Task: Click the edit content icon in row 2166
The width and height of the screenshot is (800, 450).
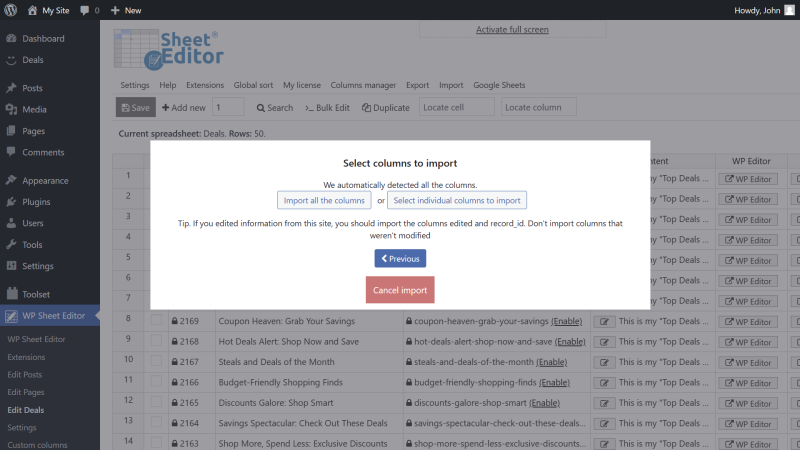Action: (604, 383)
